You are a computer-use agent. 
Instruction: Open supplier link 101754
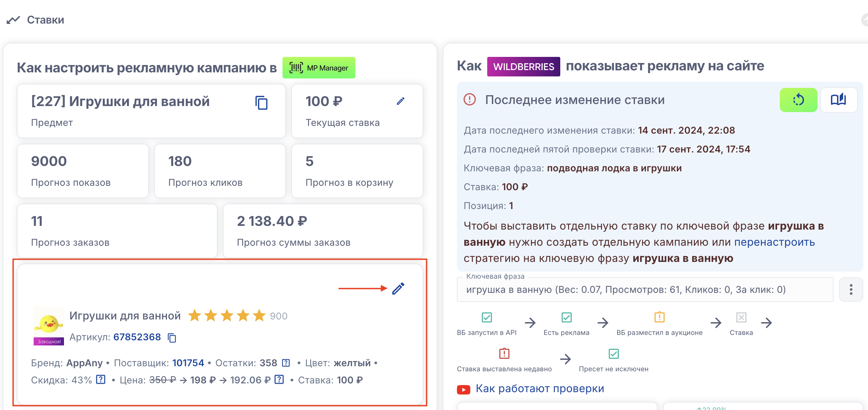point(188,363)
